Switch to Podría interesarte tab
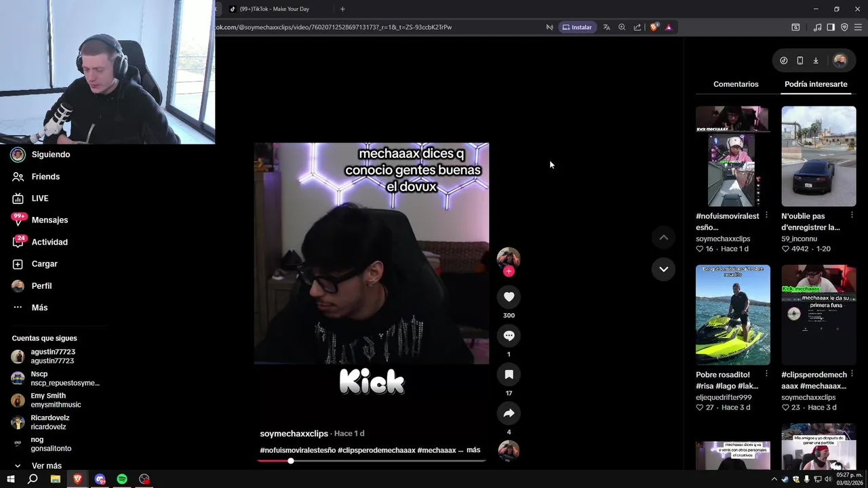 (816, 84)
